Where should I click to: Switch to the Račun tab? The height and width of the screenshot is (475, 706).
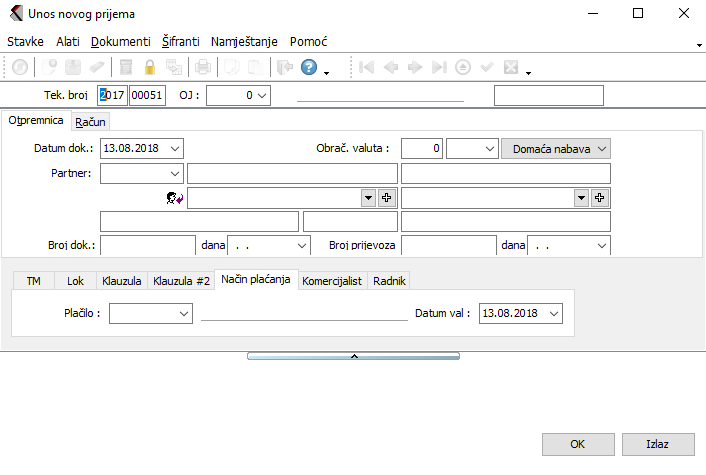(90, 121)
